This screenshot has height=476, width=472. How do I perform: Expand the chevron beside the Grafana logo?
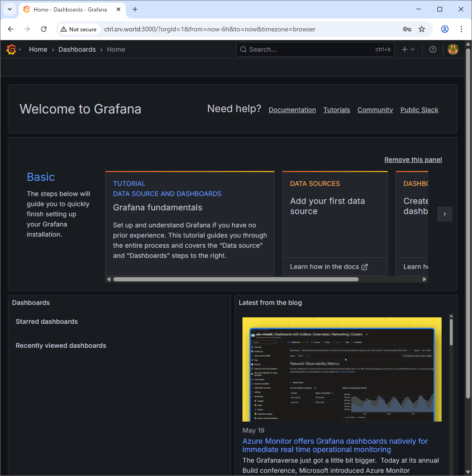[x=20, y=49]
